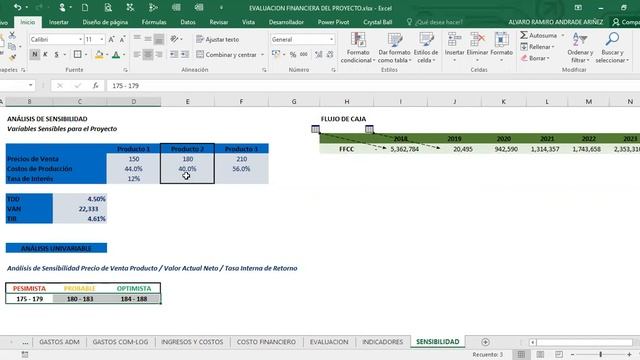640x360 pixels.
Task: Open the Rellenar fill dropdown
Action: click(x=537, y=47)
